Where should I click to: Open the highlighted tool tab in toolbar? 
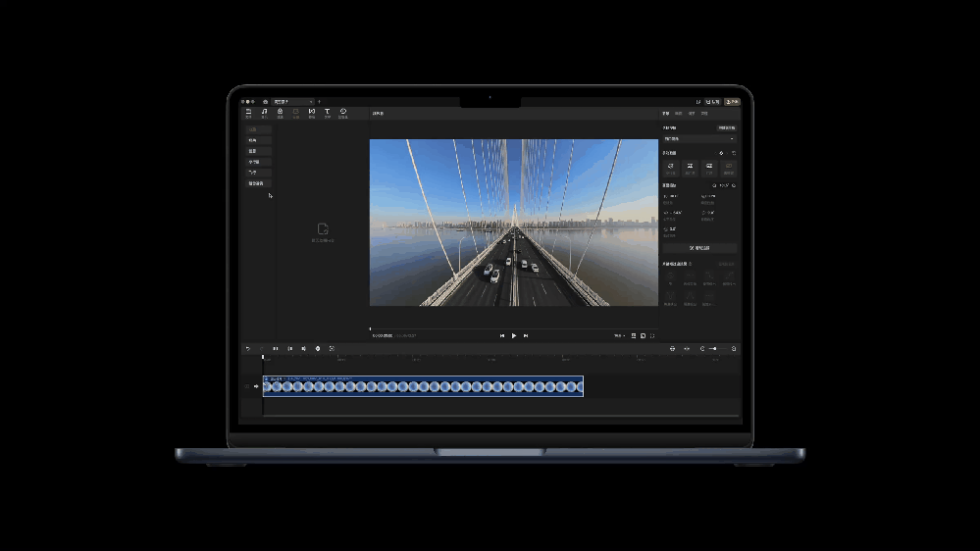[x=295, y=113]
